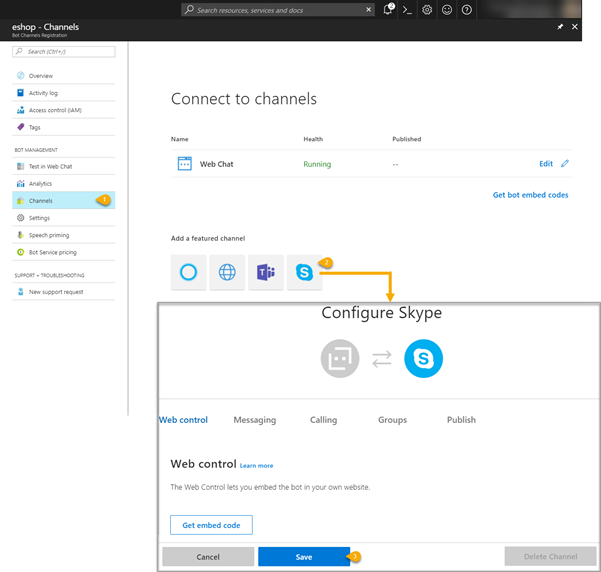Add the Direct Line globe channel
The width and height of the screenshot is (601, 572).
tap(227, 273)
